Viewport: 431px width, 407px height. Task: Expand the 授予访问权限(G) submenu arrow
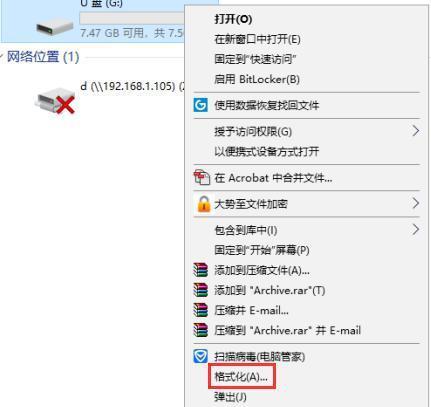(415, 131)
